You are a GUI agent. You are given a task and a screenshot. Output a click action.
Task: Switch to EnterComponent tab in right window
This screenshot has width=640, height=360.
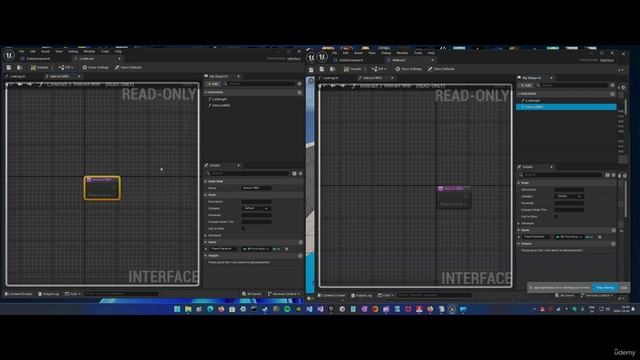pos(351,60)
